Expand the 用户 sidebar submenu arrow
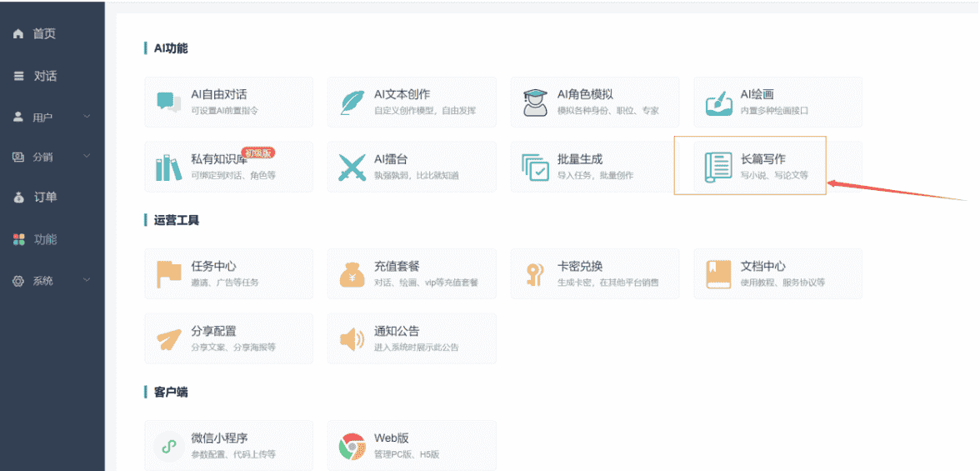Screen dimensions: 980x471 pyautogui.click(x=87, y=117)
